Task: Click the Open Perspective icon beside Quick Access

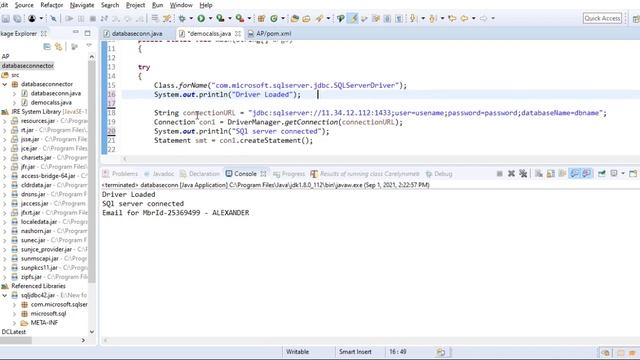Action: point(636,18)
